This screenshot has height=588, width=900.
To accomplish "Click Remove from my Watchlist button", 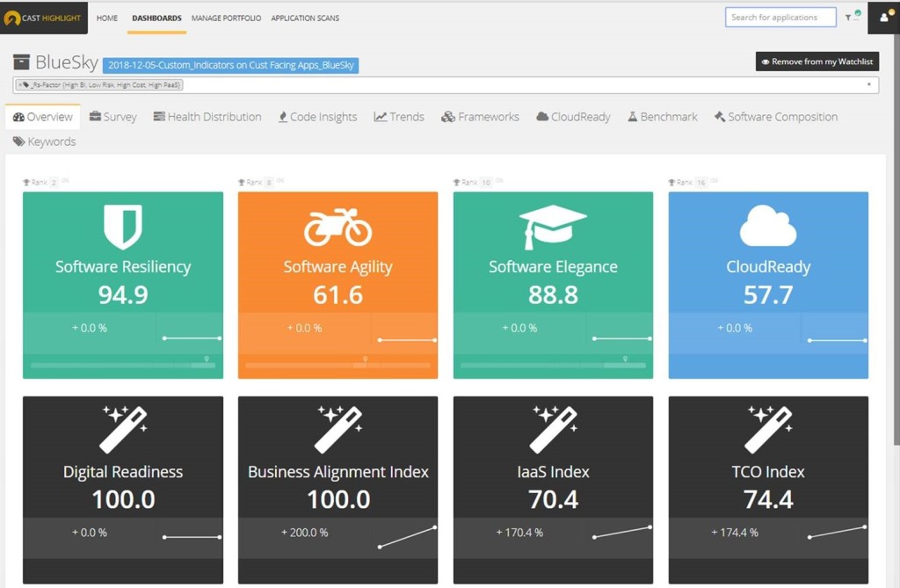I will [817, 62].
